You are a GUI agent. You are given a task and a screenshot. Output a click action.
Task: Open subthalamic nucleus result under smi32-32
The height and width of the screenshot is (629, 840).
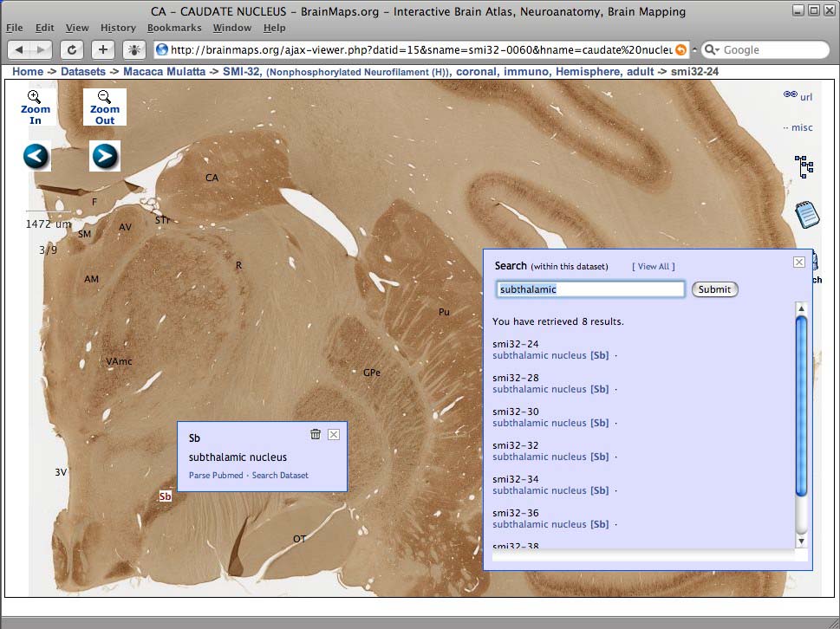coord(550,457)
